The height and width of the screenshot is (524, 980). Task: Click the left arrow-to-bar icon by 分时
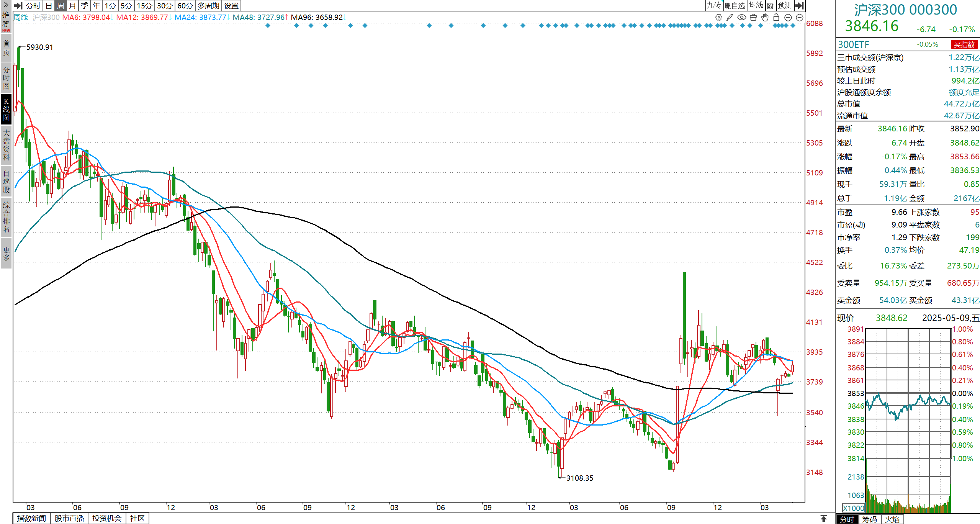click(x=18, y=6)
